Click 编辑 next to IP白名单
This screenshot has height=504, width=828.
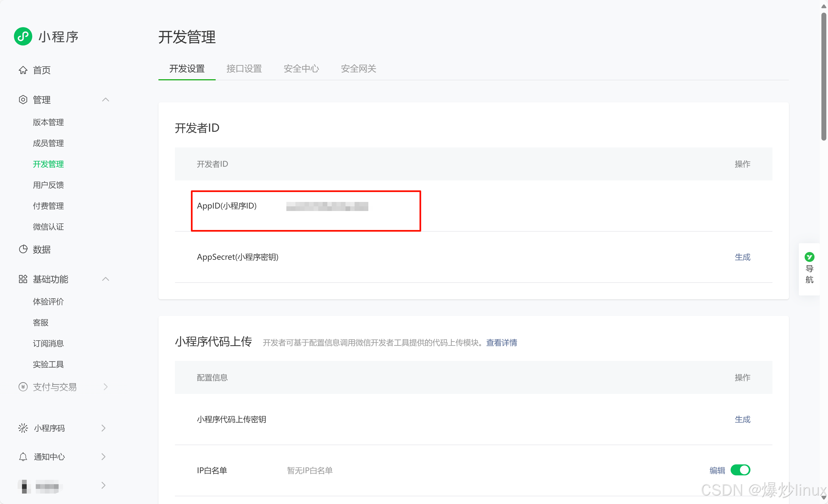pos(717,470)
